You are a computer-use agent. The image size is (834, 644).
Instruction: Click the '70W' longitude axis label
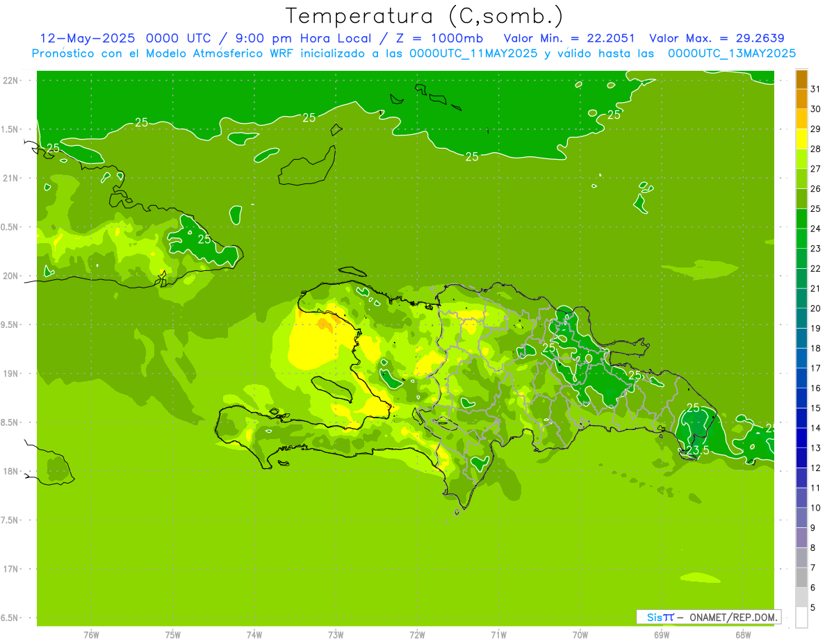580,635
